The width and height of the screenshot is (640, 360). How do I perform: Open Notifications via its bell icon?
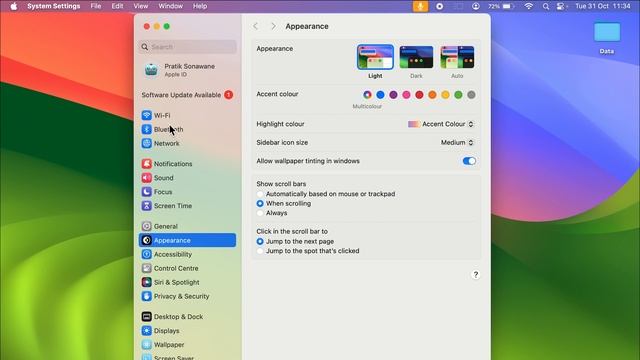(x=147, y=164)
